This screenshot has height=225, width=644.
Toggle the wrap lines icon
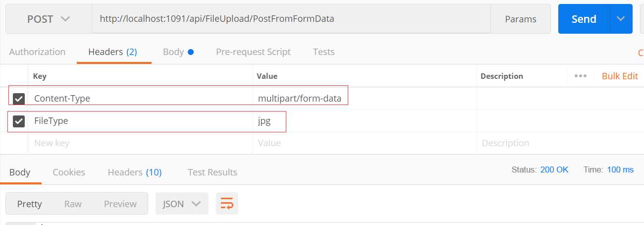(227, 204)
